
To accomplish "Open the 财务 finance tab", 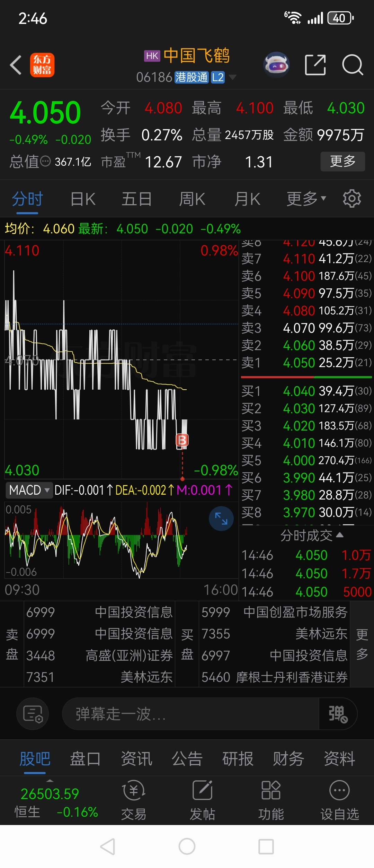I will tap(288, 758).
